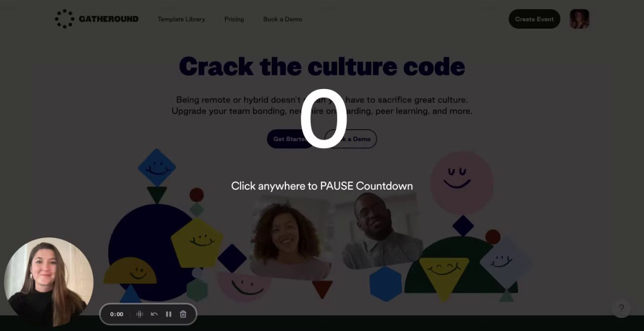Click the yellow smiley pentagon shape
This screenshot has width=644, height=331.
coord(197,242)
